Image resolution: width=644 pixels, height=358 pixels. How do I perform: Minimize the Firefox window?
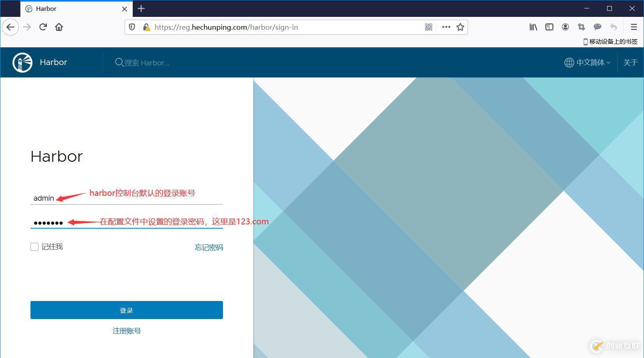click(x=587, y=8)
